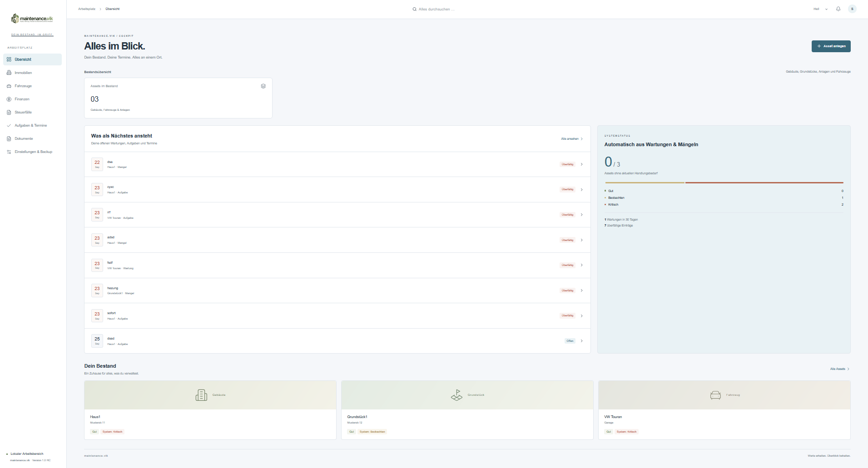The image size is (868, 468).
Task: Open Dokumente in the sidebar
Action: pyautogui.click(x=32, y=138)
